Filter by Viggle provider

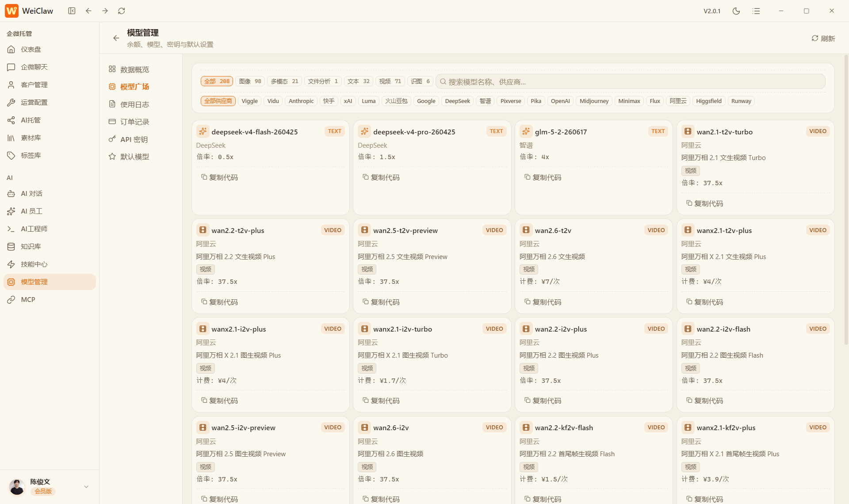(249, 101)
